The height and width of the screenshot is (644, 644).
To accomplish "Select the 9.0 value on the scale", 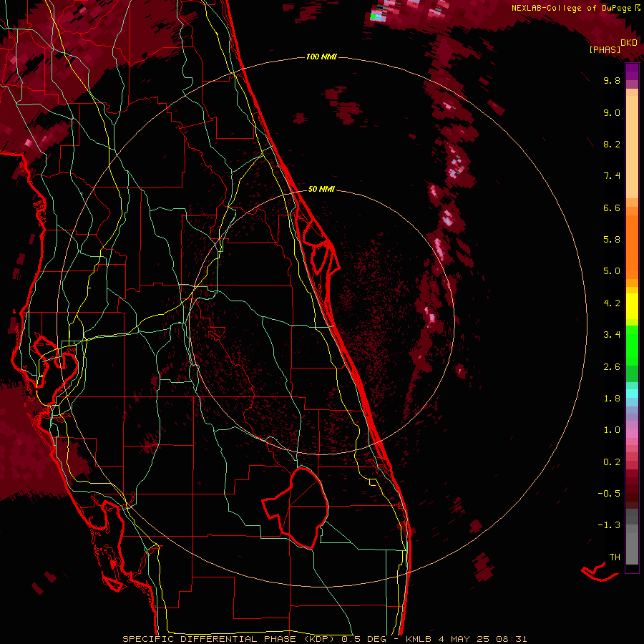I will point(612,112).
